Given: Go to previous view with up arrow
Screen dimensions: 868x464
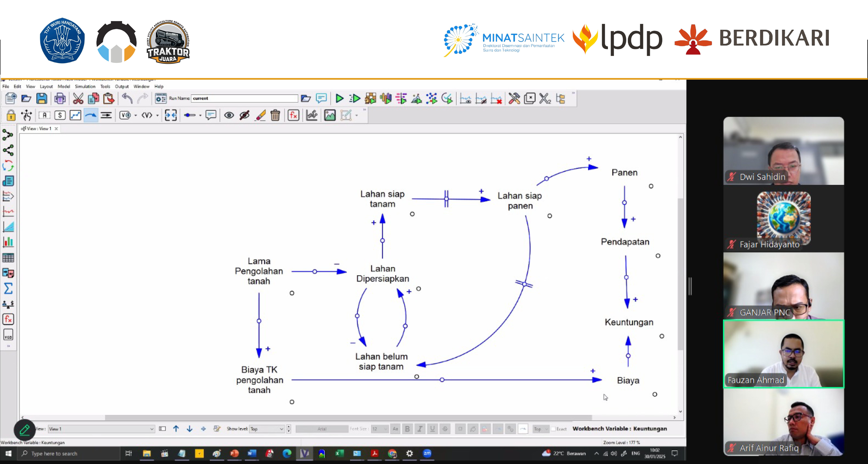Looking at the screenshot, I should (176, 429).
